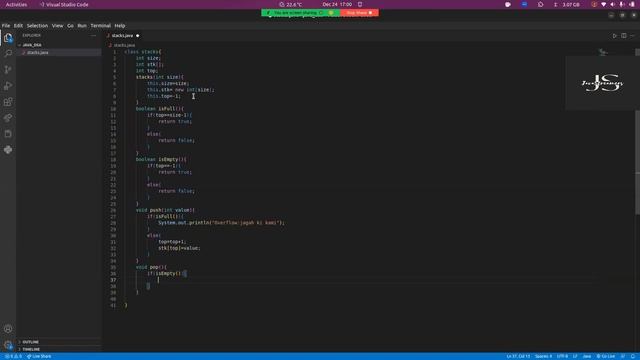
Task: Change end of line sequence LF
Action: [x=575, y=356]
